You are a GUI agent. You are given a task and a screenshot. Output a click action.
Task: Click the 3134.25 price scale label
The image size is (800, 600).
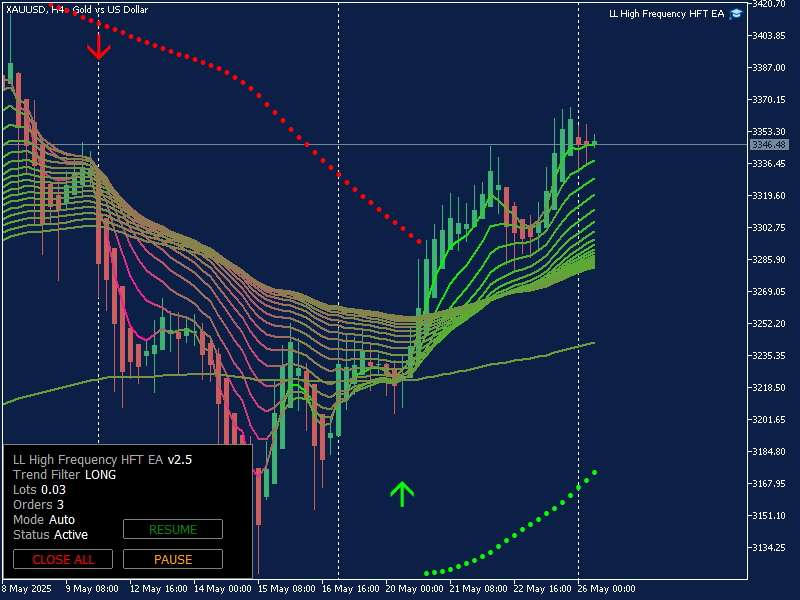[x=769, y=547]
